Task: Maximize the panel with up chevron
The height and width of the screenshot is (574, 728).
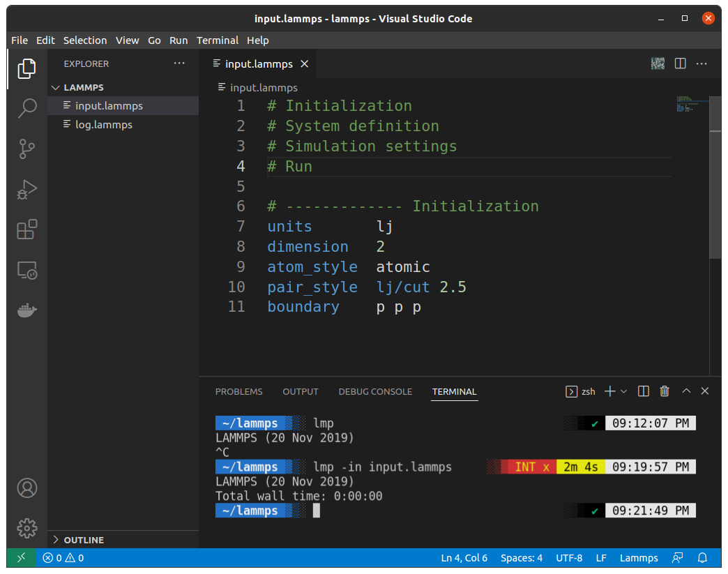Action: point(686,391)
